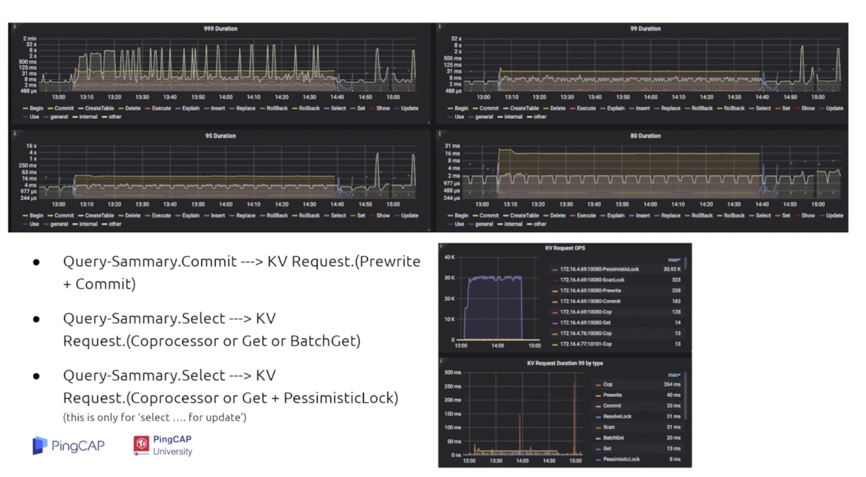This screenshot has height=477, width=866.
Task: Toggle other series in 80 Duration legend
Action: pyautogui.click(x=537, y=224)
